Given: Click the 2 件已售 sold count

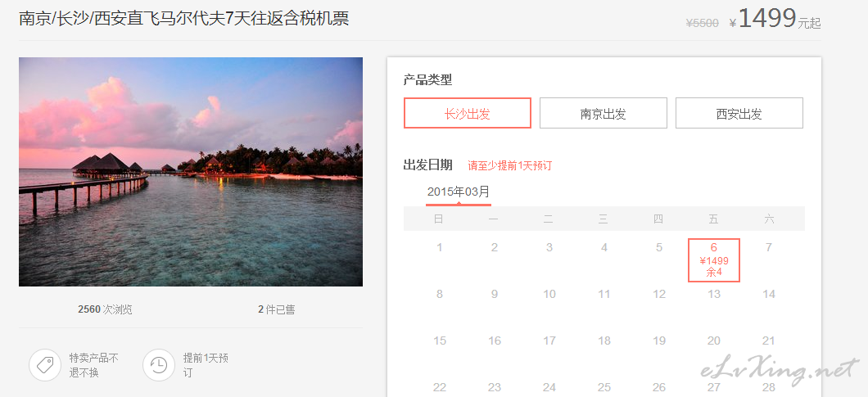Looking at the screenshot, I should click(x=276, y=309).
